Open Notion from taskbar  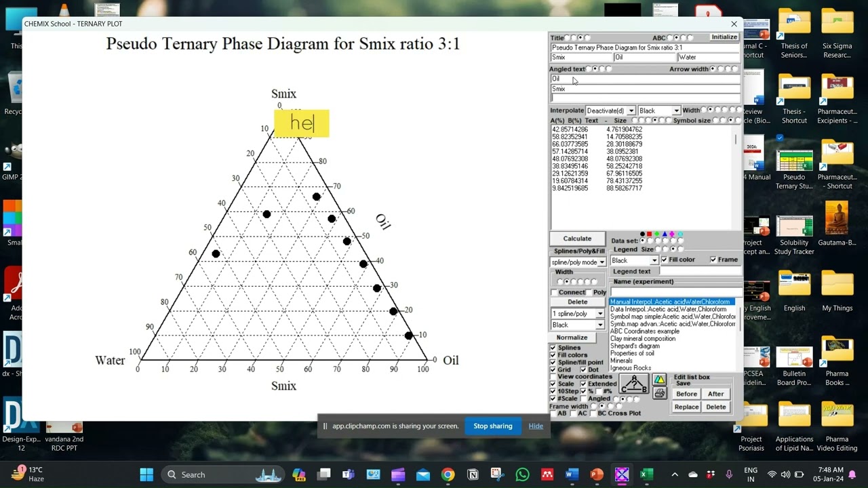click(x=473, y=474)
